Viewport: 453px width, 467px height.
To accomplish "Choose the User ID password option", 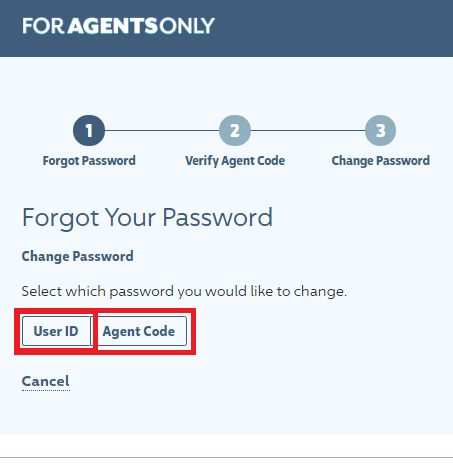I will pyautogui.click(x=56, y=331).
